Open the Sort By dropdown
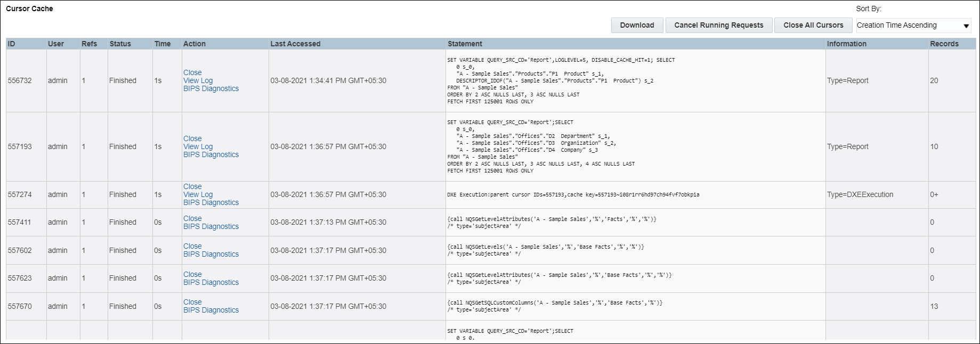980x344 pixels. click(x=913, y=25)
